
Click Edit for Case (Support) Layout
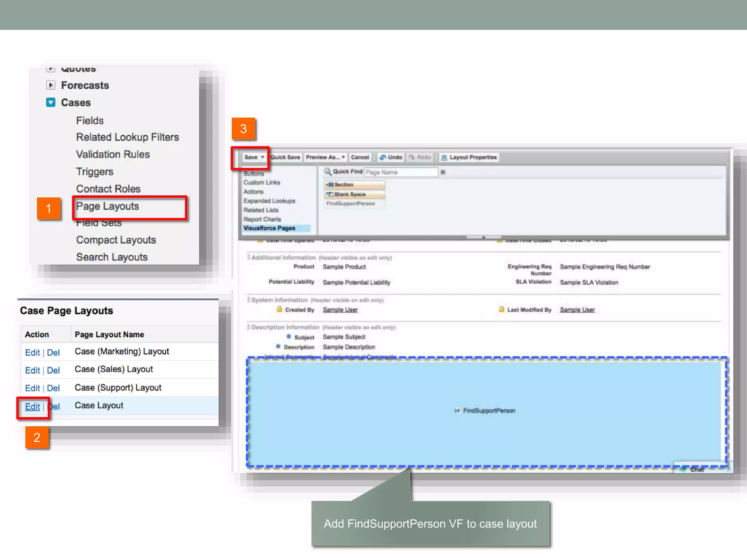pyautogui.click(x=32, y=388)
